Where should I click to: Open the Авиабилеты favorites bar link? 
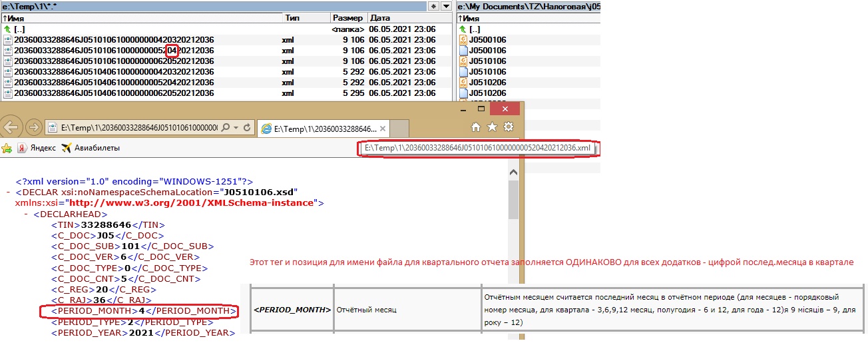coord(90,148)
